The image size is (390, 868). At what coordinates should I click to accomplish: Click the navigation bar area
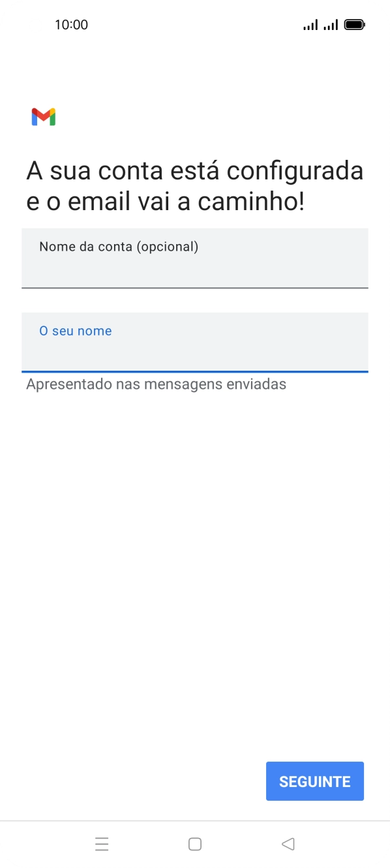coord(195,844)
